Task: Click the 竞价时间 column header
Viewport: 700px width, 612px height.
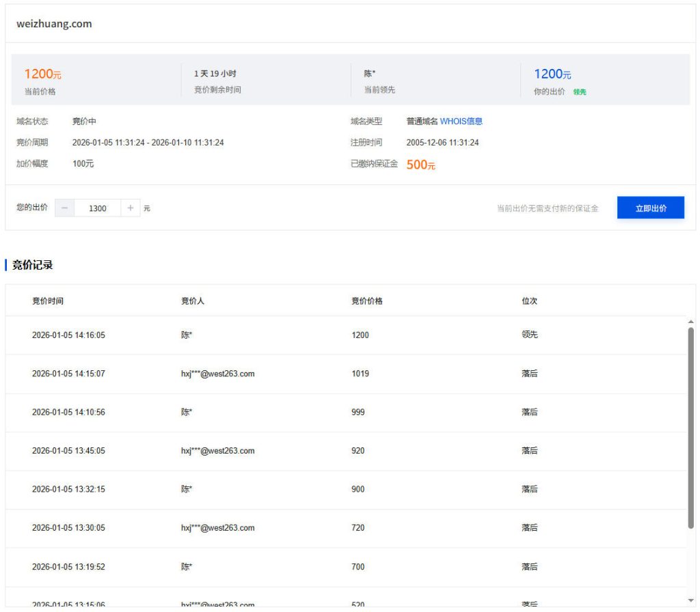Action: [48, 301]
